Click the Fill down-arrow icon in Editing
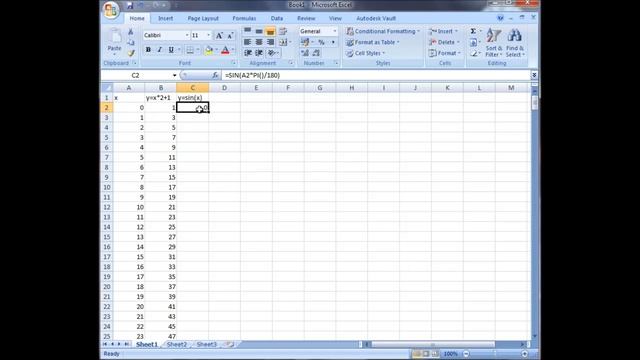Image resolution: width=640 pixels, height=360 pixels. point(473,42)
